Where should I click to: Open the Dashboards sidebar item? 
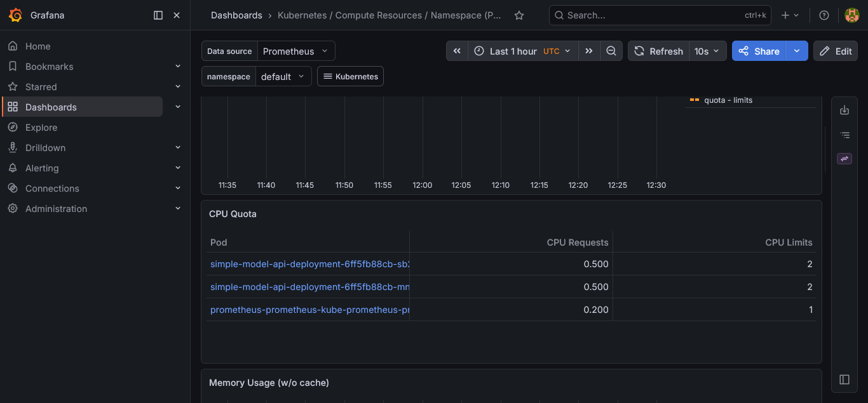83,107
